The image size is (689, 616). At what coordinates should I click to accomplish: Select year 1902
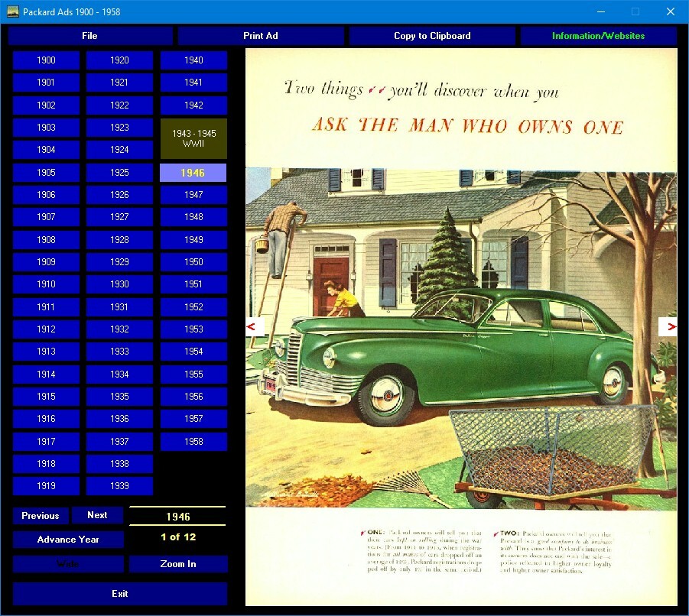point(46,105)
